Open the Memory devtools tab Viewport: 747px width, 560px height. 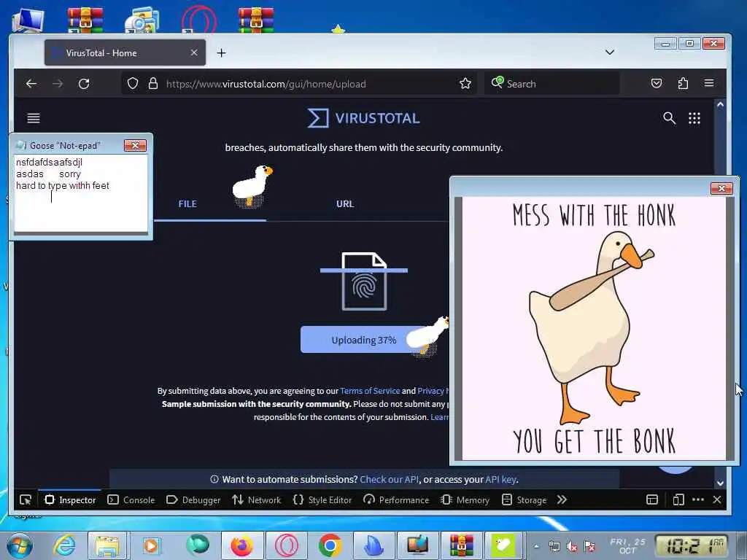(x=465, y=500)
